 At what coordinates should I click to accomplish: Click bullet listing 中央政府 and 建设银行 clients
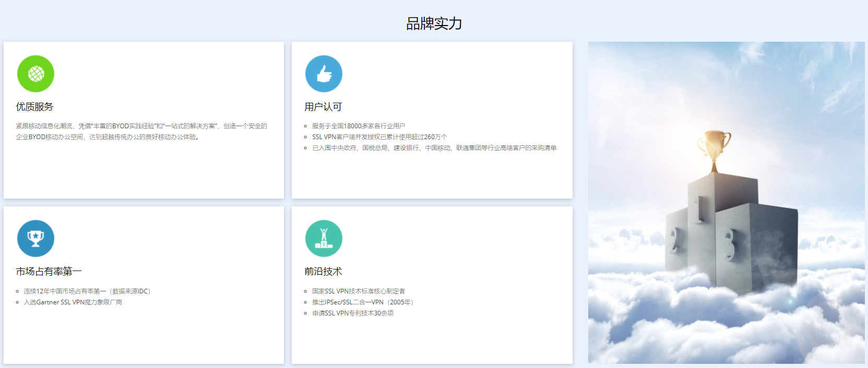[434, 148]
